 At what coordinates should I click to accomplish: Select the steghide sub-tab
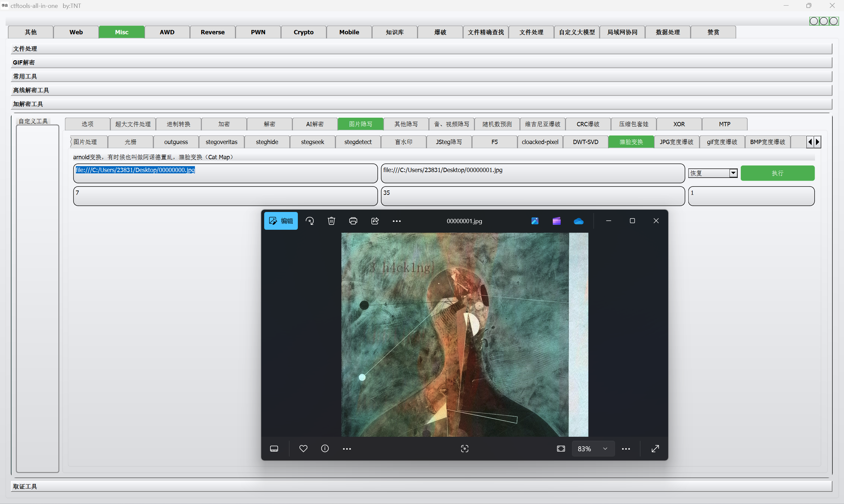pyautogui.click(x=267, y=142)
